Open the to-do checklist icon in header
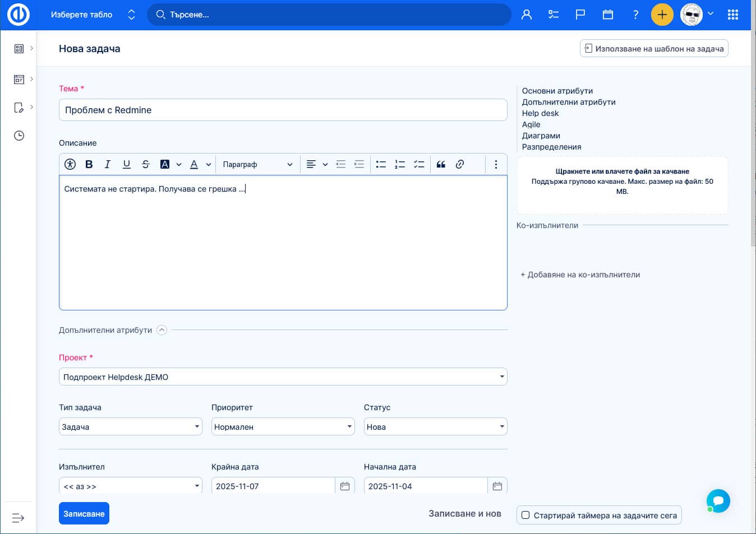Image resolution: width=756 pixels, height=534 pixels. pos(554,15)
